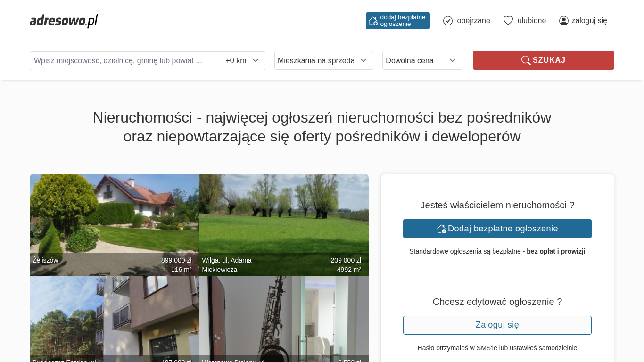Click the house icon in Dodaj bezpłatne ogłoszenie
Image resolution: width=644 pixels, height=362 pixels.
(x=441, y=229)
